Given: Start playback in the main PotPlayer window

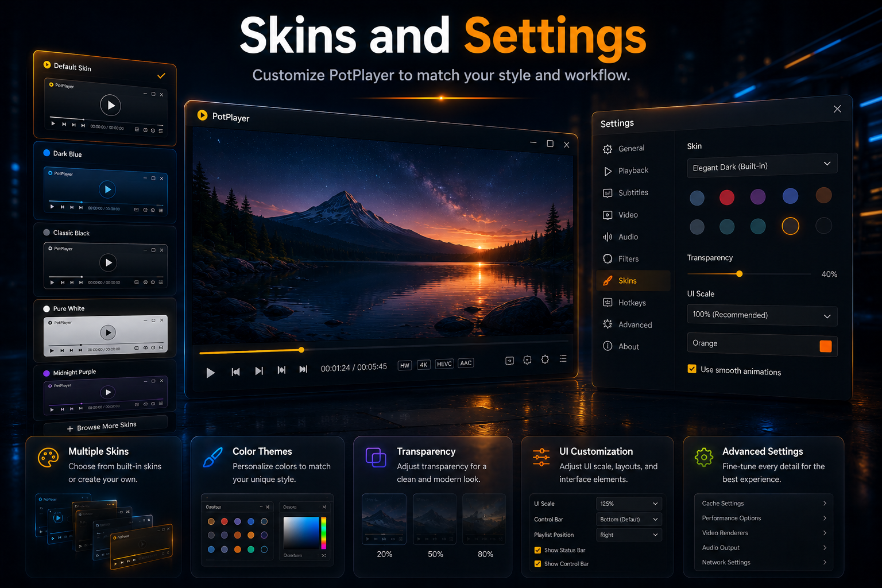Looking at the screenshot, I should pos(210,373).
